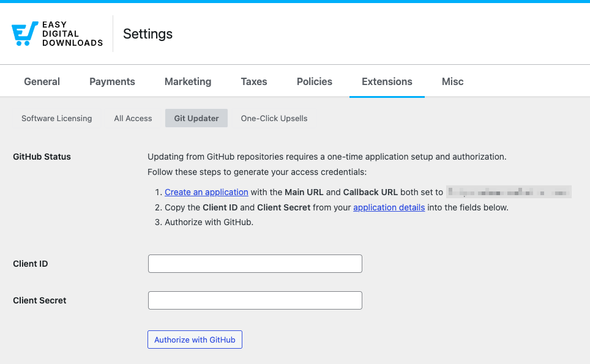The image size is (590, 364).
Task: Click the GitHub Status label
Action: click(x=42, y=157)
